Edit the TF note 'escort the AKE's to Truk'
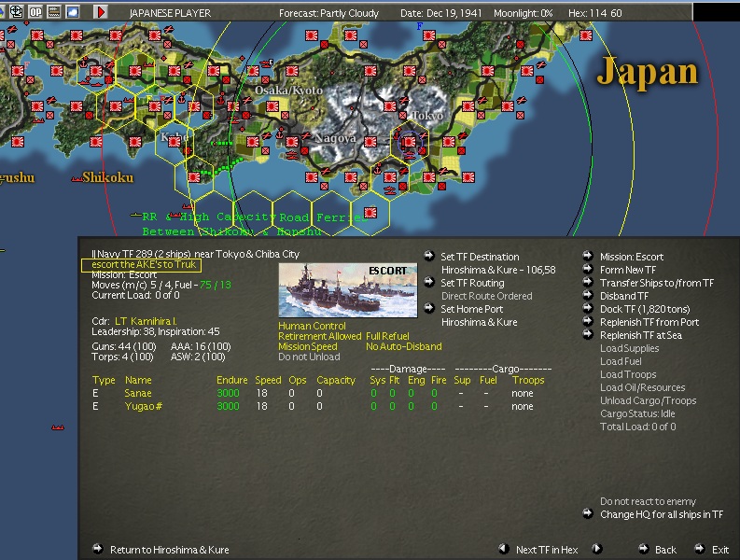 pos(142,265)
